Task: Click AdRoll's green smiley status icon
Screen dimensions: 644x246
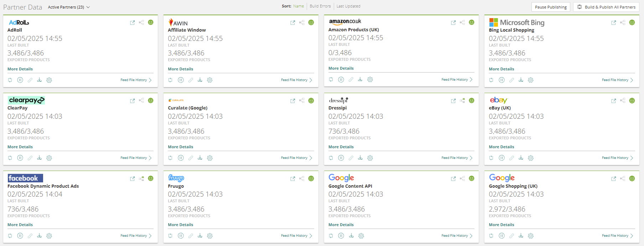Action: [151, 22]
